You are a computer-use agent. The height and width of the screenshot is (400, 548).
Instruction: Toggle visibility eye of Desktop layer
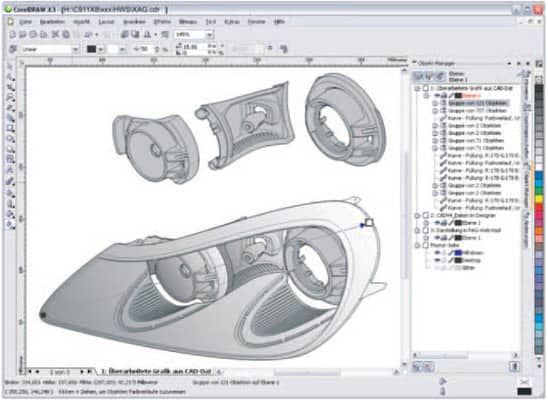coord(437,260)
